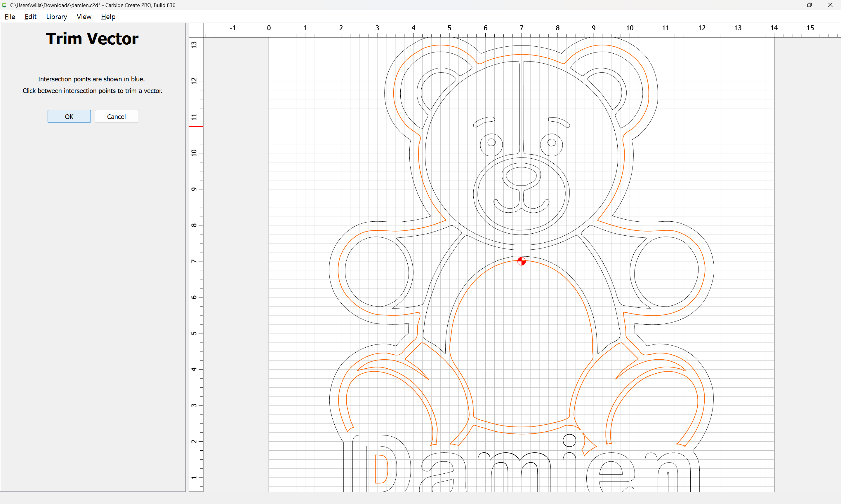This screenshot has width=841, height=504.
Task: Open the Library menu
Action: tap(56, 17)
